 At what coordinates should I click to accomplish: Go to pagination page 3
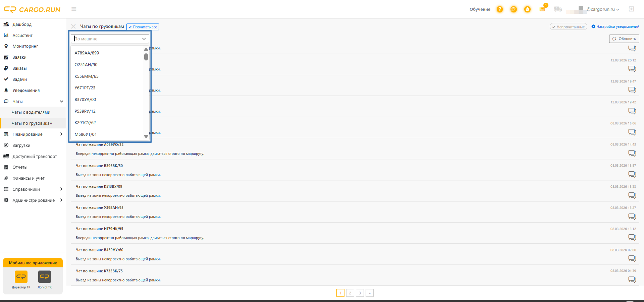360,293
